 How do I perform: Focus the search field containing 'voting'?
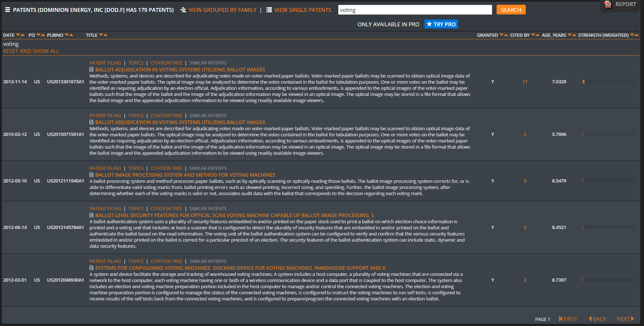point(415,10)
